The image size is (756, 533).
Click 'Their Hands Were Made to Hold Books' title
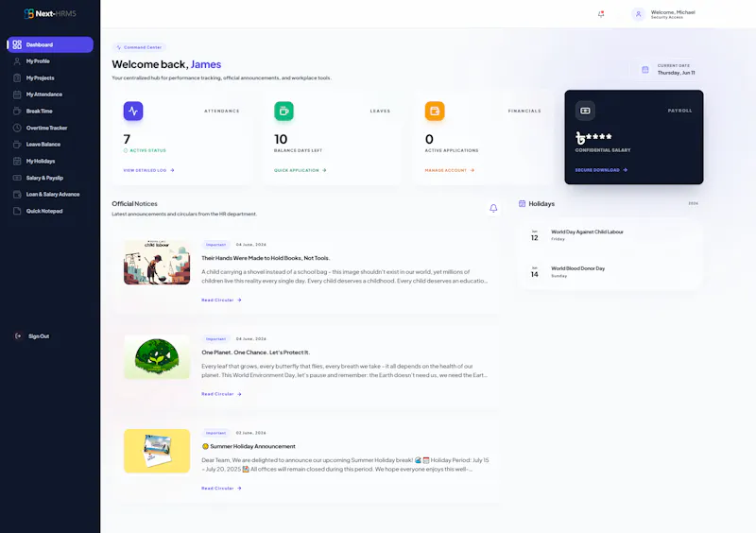click(x=266, y=258)
